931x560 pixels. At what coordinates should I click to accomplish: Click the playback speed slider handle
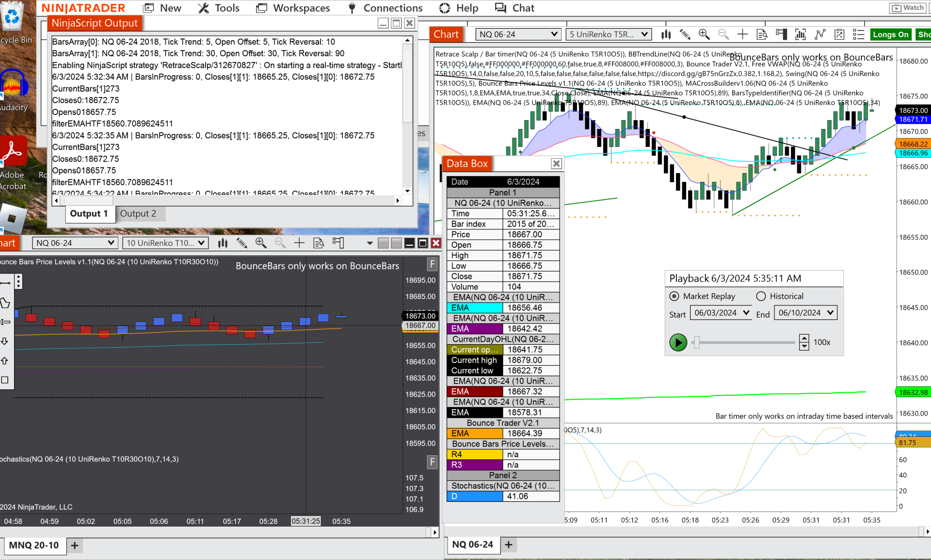[x=696, y=342]
